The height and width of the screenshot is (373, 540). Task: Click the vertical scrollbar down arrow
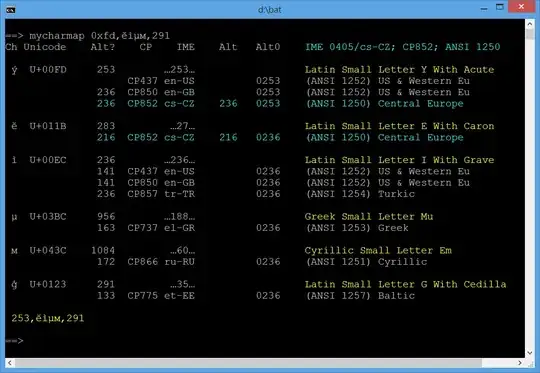pos(530,353)
